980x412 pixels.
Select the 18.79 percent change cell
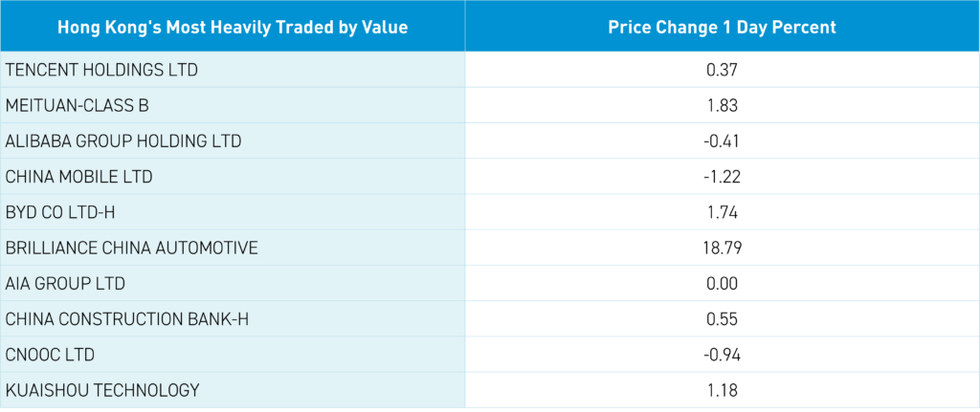pos(722,248)
